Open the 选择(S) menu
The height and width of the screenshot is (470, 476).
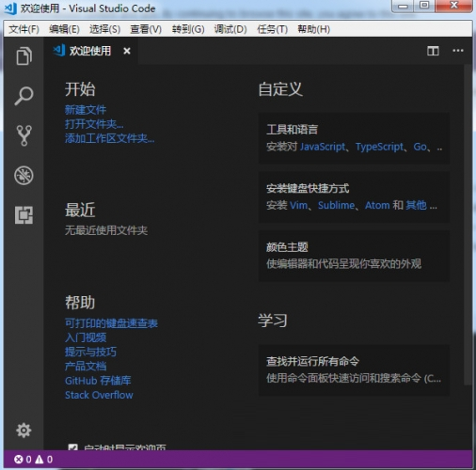pos(104,29)
